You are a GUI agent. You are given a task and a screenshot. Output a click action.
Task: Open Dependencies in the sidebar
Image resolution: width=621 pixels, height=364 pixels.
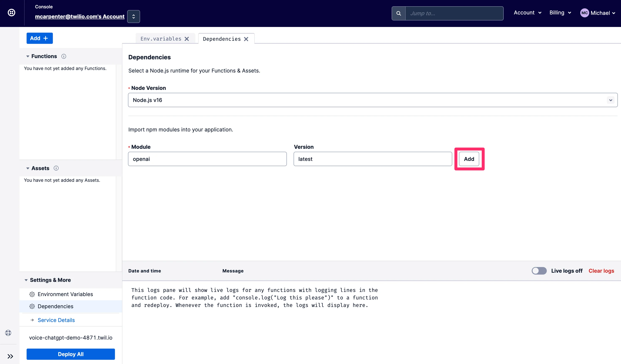pyautogui.click(x=71, y=306)
